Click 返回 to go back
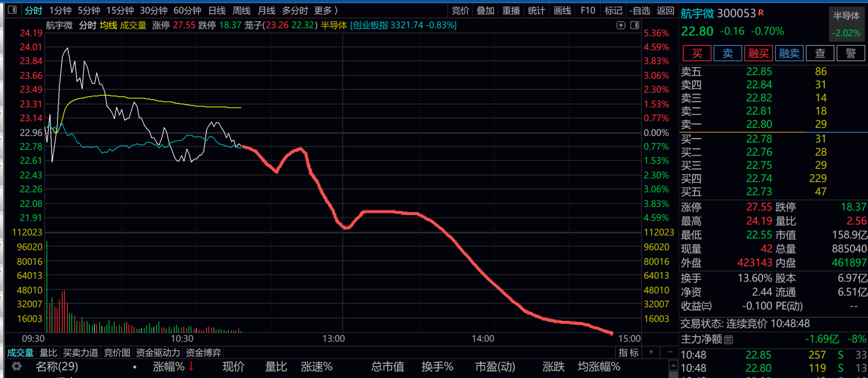 coord(665,10)
